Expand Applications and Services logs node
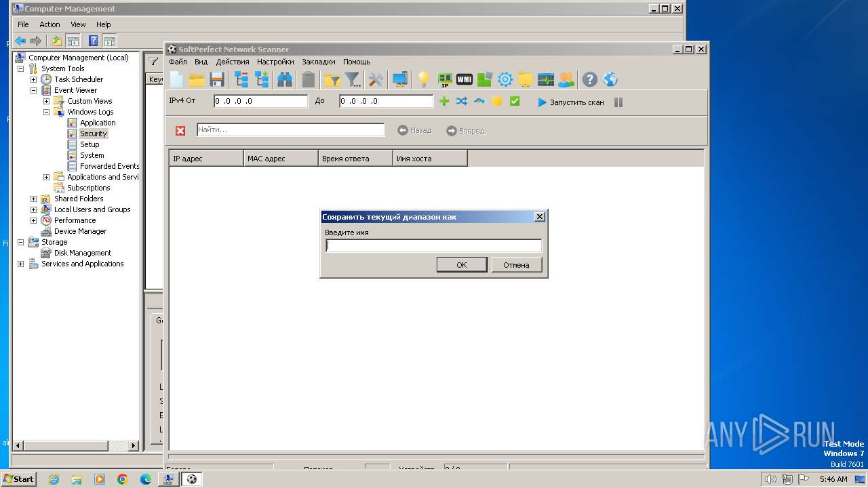This screenshot has height=488, width=868. 46,177
